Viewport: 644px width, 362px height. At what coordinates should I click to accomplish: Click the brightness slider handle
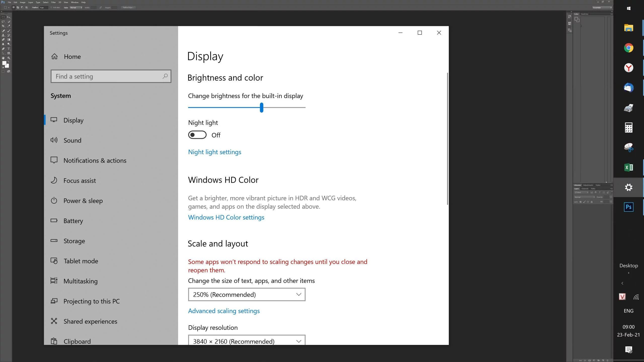tap(262, 107)
